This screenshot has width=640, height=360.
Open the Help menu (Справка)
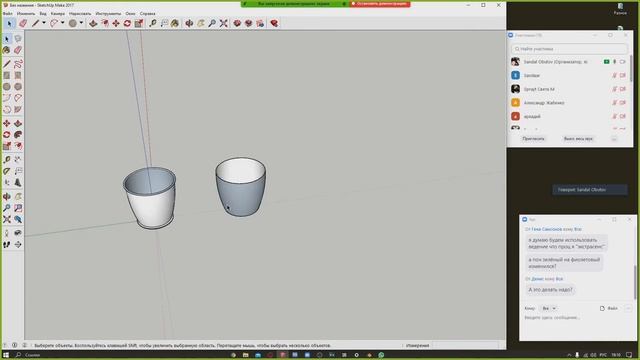pos(147,13)
